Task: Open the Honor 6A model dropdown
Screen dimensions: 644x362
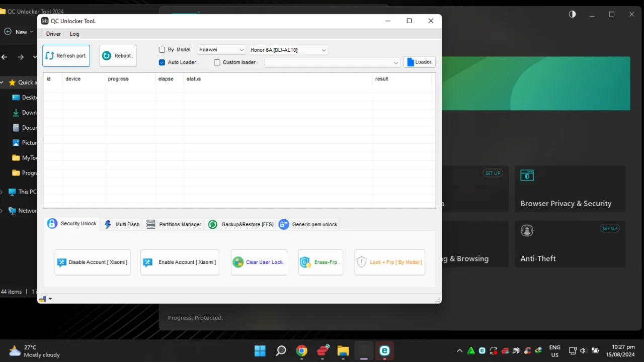Action: (288, 50)
